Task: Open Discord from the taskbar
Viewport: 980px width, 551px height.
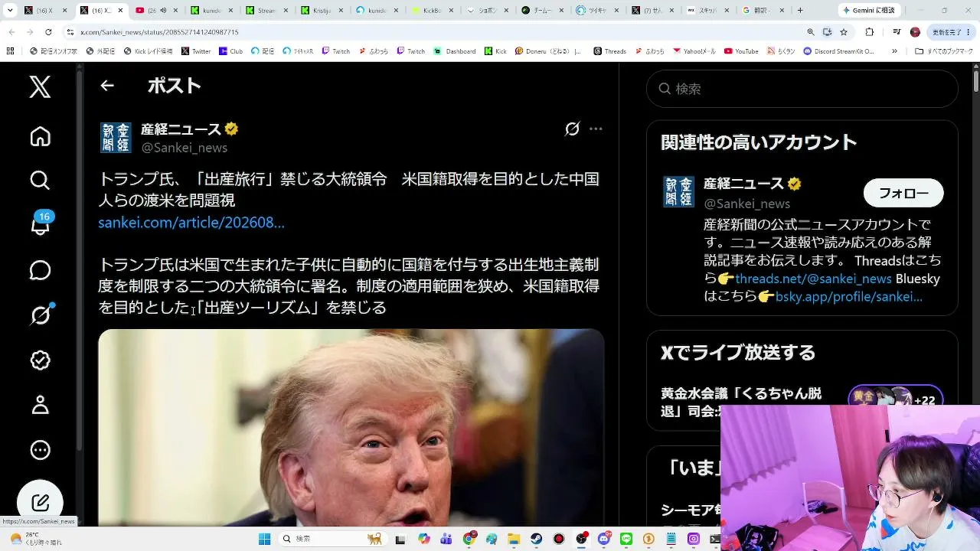Action: coord(604,539)
